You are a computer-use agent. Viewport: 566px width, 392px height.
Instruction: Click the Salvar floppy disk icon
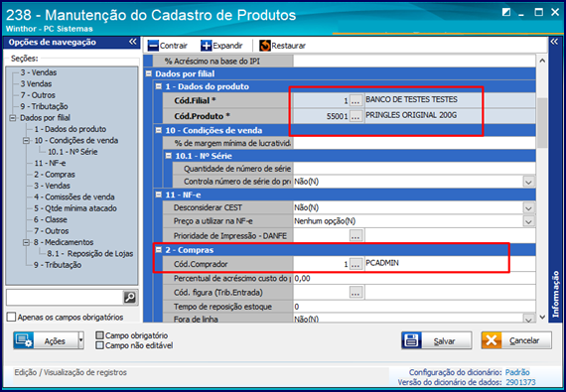(412, 340)
